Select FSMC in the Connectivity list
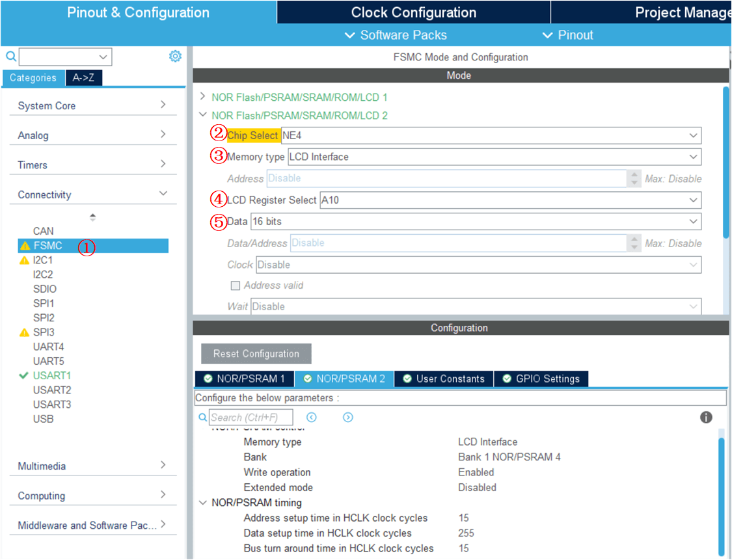732x560 pixels. click(x=48, y=246)
